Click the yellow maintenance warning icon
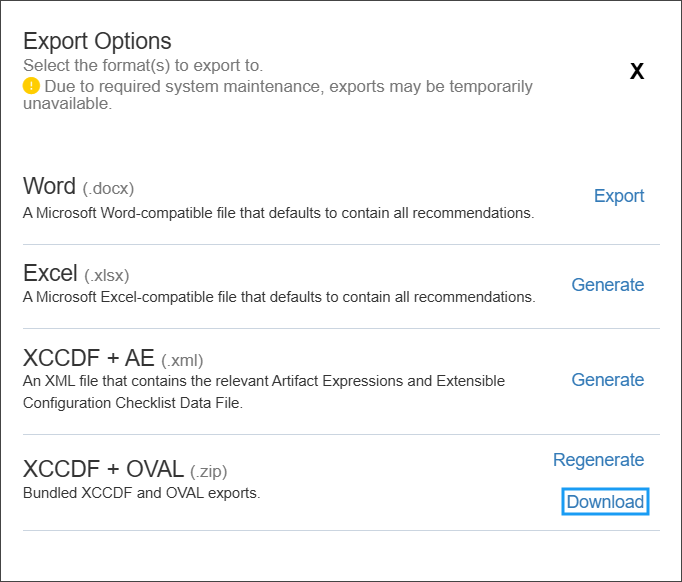 point(31,86)
